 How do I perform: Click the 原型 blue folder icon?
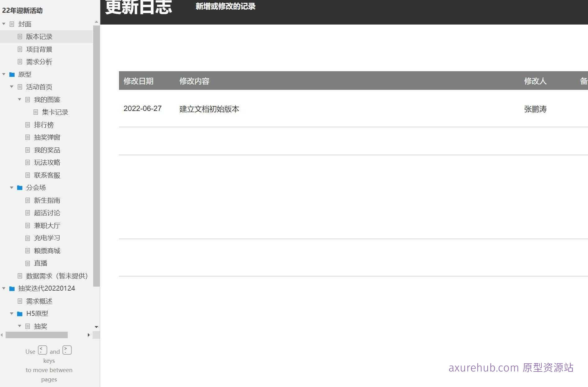click(12, 74)
